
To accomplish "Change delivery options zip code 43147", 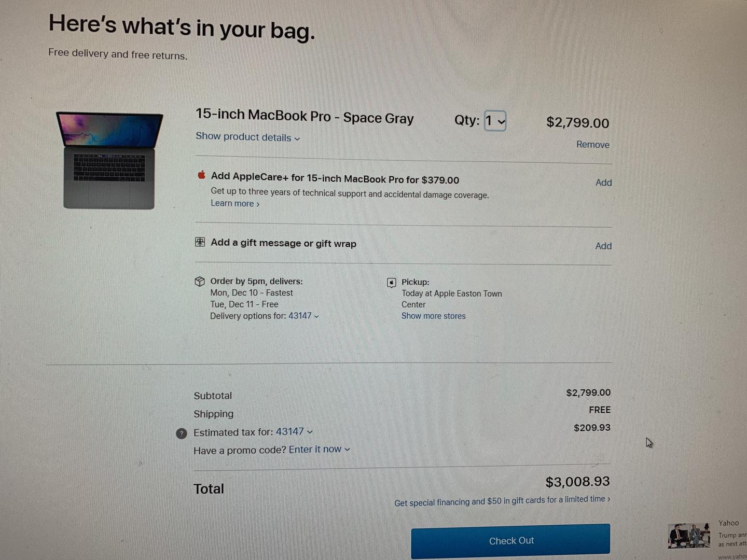I will tap(303, 316).
